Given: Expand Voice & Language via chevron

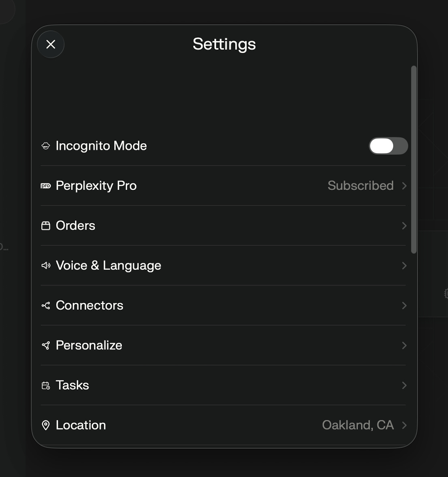Looking at the screenshot, I should coord(404,266).
